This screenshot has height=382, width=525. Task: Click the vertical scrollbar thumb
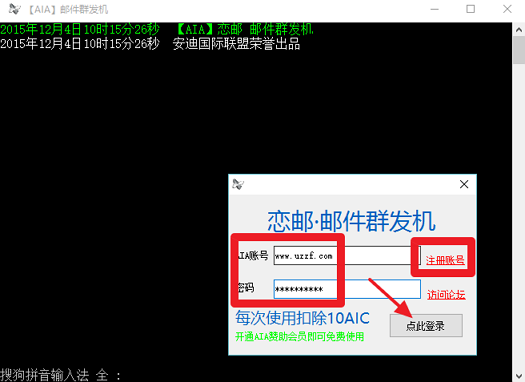[519, 50]
